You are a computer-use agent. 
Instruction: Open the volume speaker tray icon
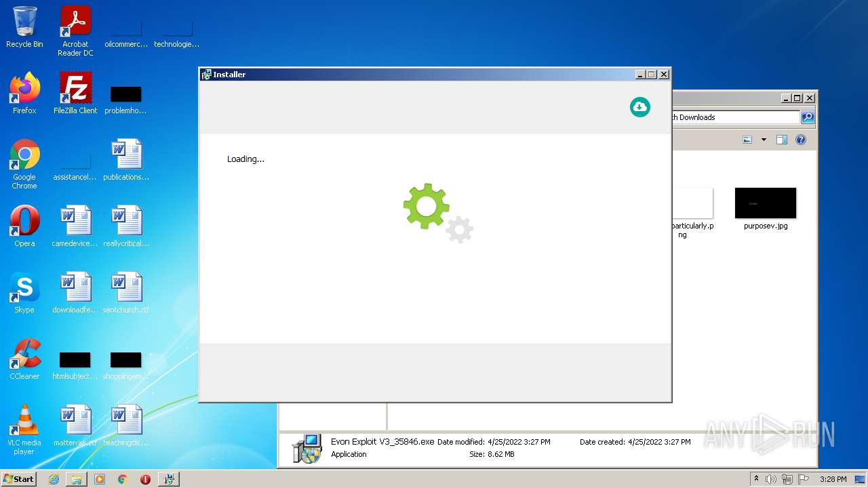tap(771, 479)
